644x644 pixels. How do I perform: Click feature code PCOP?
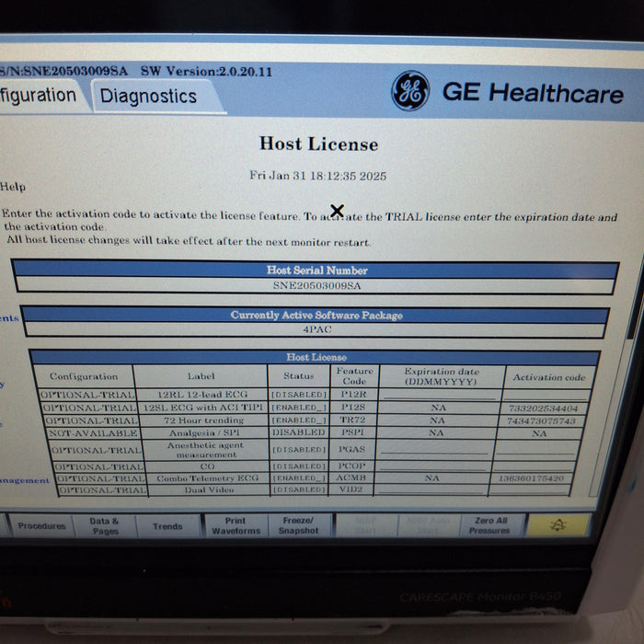(x=351, y=466)
